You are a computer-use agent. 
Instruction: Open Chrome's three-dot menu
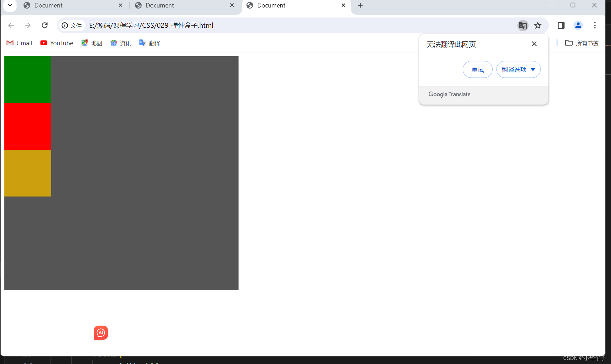click(595, 25)
